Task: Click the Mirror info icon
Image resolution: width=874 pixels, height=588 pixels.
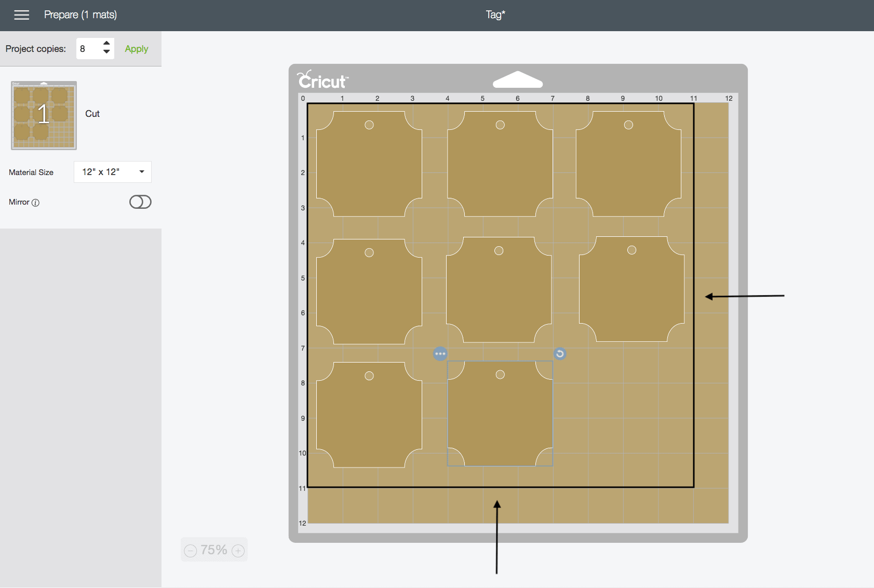Action: (36, 203)
